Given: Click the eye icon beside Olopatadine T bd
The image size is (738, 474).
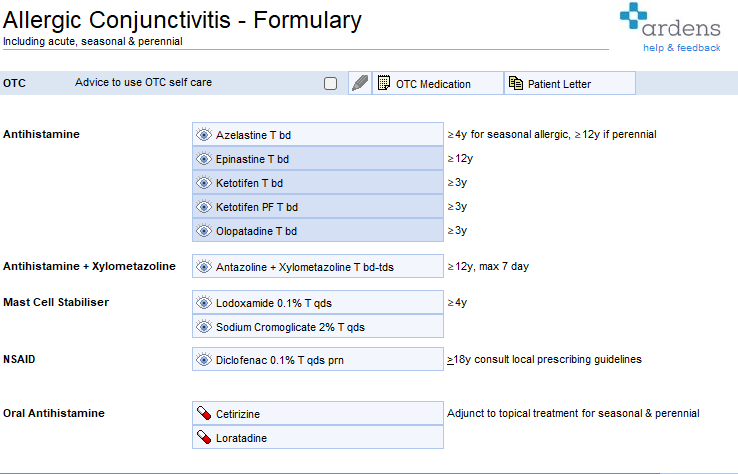Looking at the screenshot, I should click(x=204, y=231).
